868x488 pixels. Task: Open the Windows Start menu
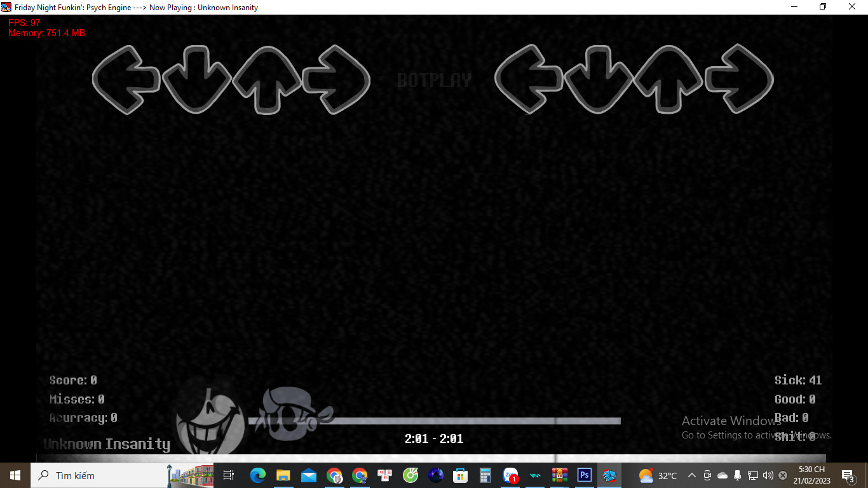[15, 475]
